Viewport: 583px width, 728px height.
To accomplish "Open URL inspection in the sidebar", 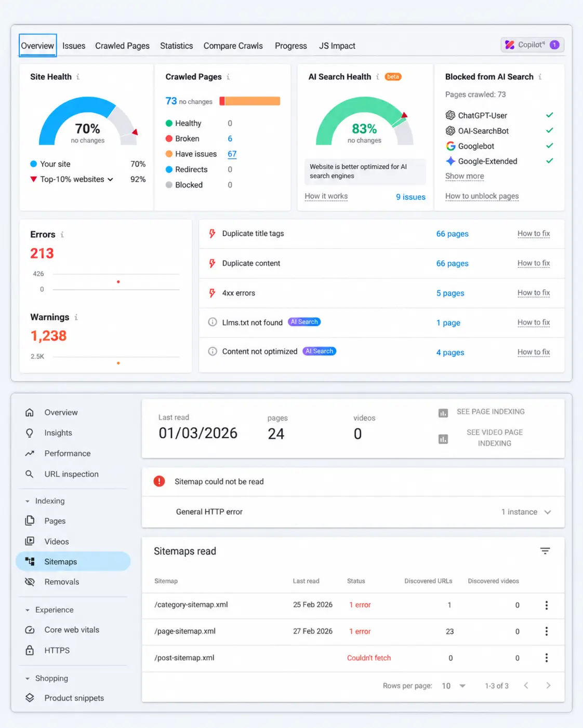I will click(x=71, y=474).
